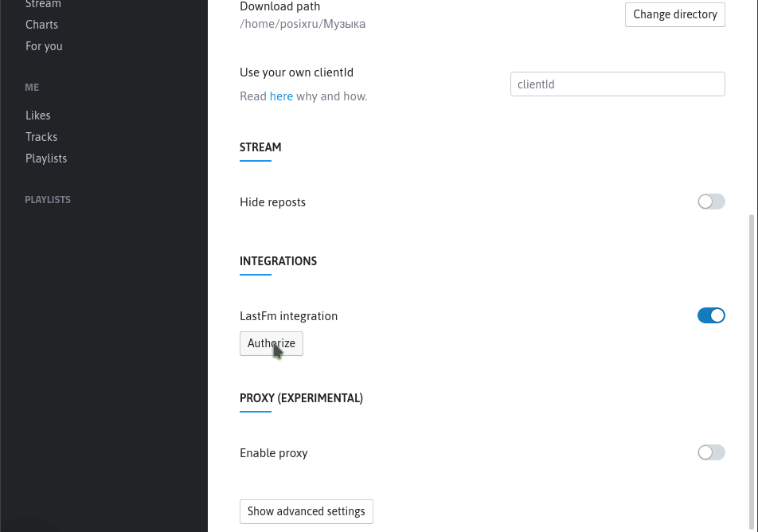Enable the Hide reposts switch
This screenshot has width=758, height=532.
[x=711, y=201]
